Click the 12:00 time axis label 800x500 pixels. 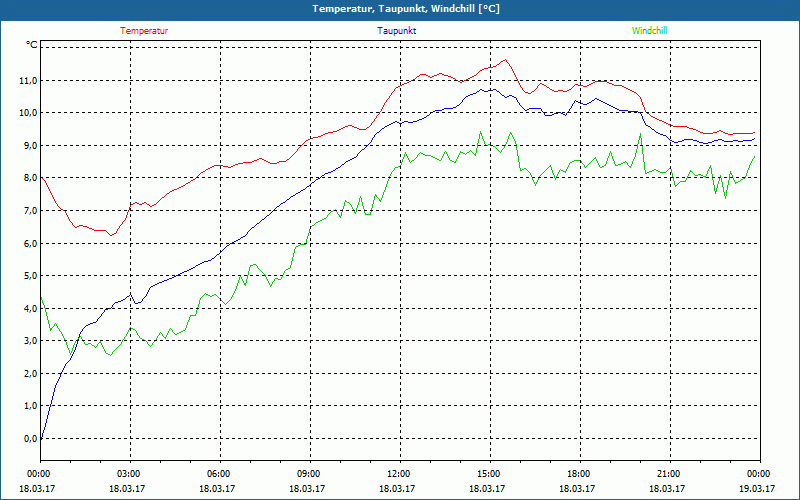click(399, 474)
